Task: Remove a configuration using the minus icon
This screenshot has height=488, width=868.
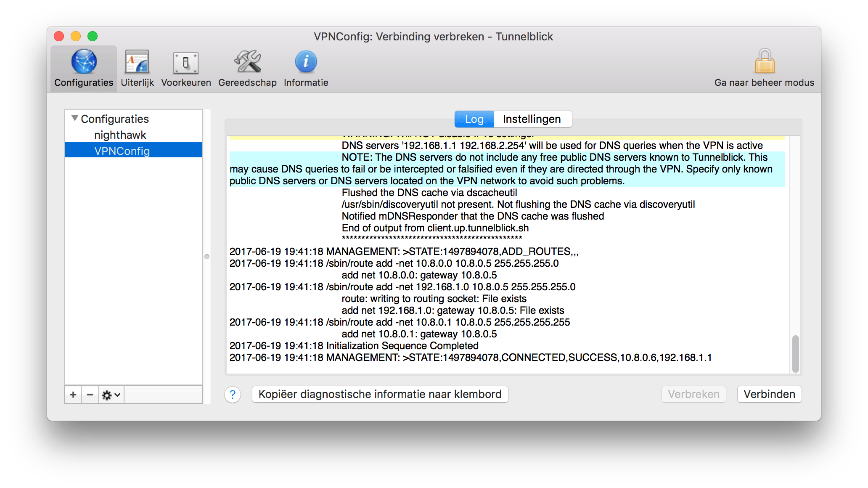Action: tap(89, 395)
